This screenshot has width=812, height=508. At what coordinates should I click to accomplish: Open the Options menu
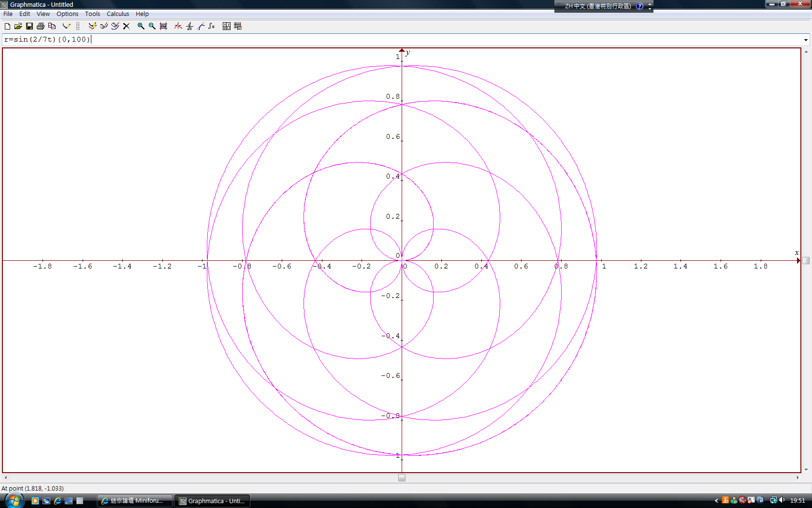67,14
